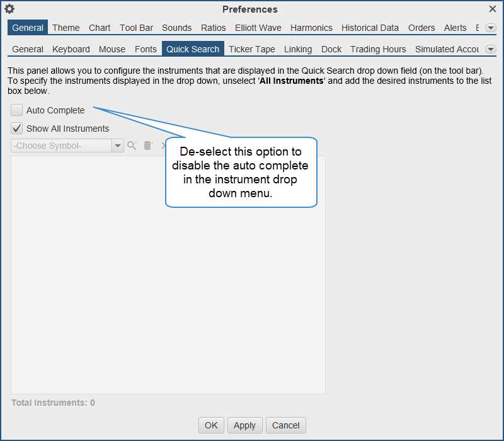This screenshot has height=441, width=504.
Task: Cancel the preferences changes
Action: [x=285, y=425]
